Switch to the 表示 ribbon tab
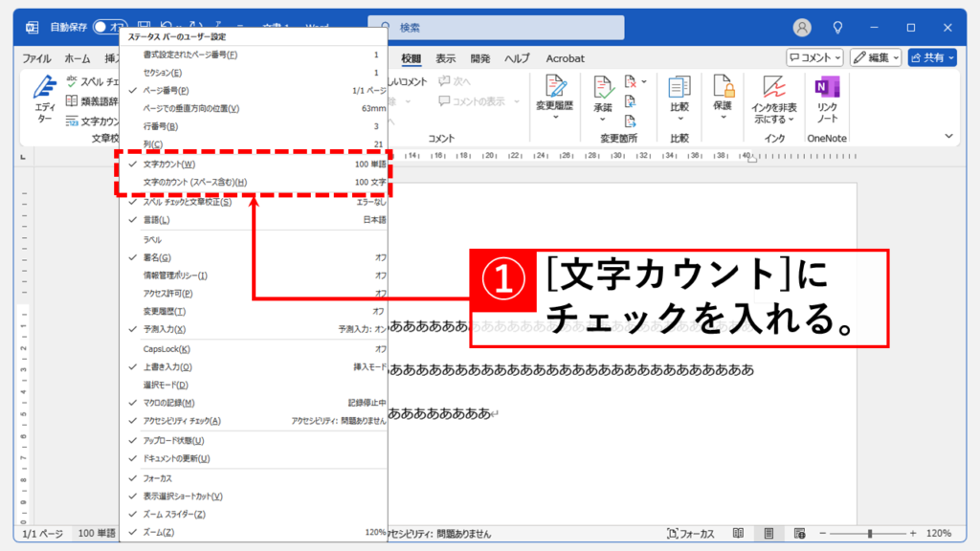 pos(446,58)
